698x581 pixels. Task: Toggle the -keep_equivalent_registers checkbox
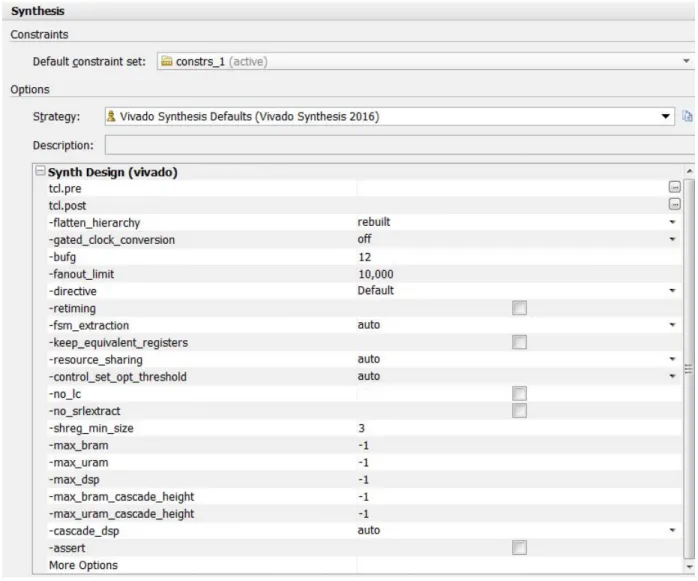pyautogui.click(x=519, y=342)
